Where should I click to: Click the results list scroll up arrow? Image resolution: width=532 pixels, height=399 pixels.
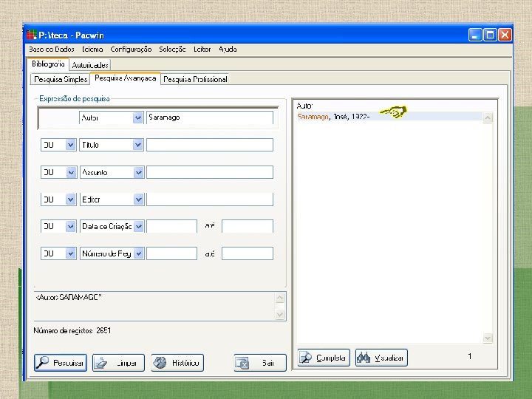pos(488,118)
